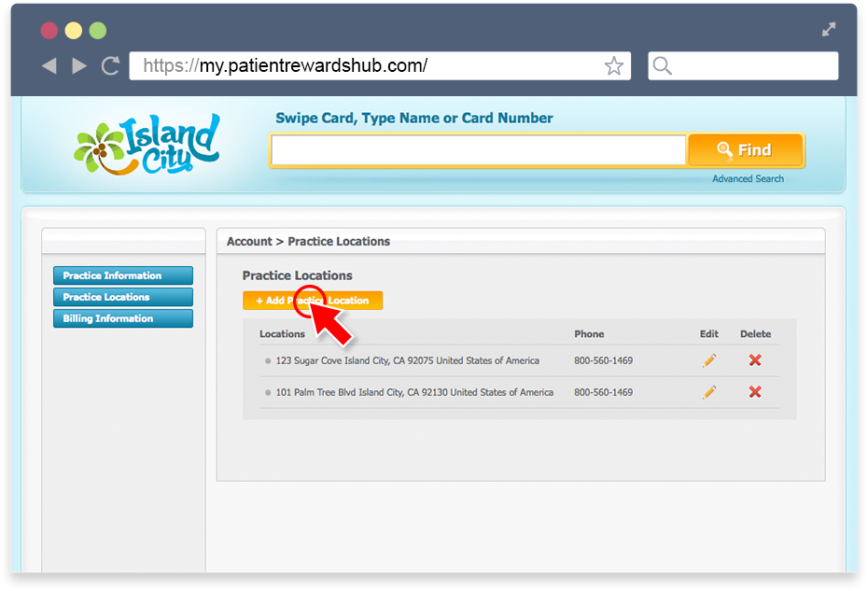This screenshot has height=591, width=868.
Task: Click the fullscreen expand arrows icon
Action: (x=829, y=29)
